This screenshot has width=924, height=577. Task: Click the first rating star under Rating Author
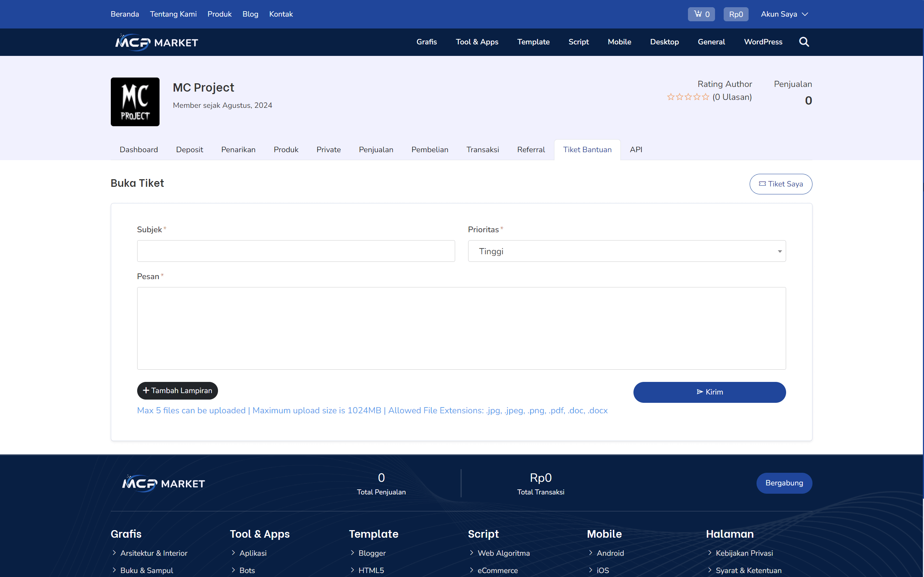pos(671,97)
